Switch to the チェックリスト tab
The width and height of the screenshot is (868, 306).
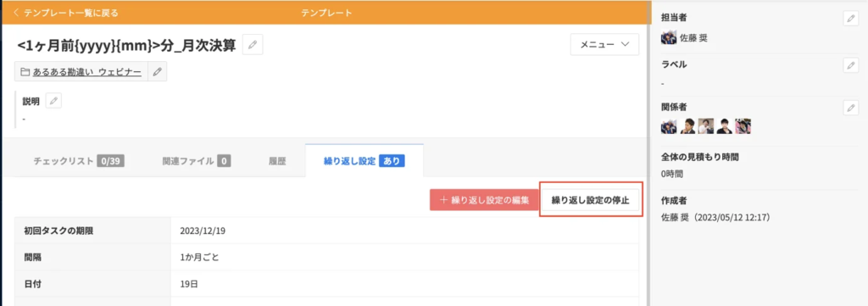pos(79,161)
